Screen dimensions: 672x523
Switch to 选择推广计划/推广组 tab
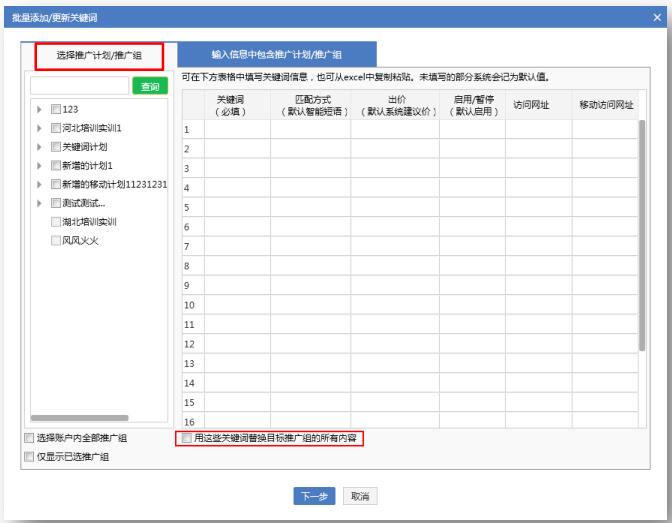tap(97, 55)
